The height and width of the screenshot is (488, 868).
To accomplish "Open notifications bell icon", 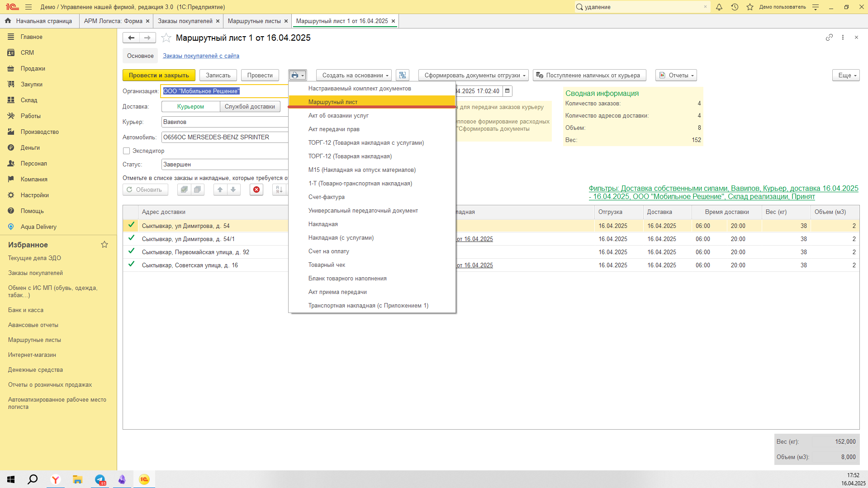I will (719, 7).
